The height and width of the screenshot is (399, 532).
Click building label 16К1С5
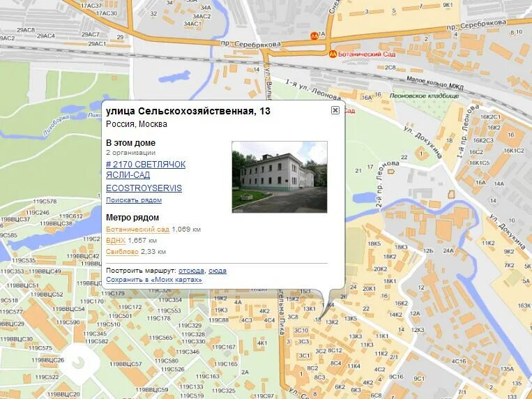(x=480, y=163)
